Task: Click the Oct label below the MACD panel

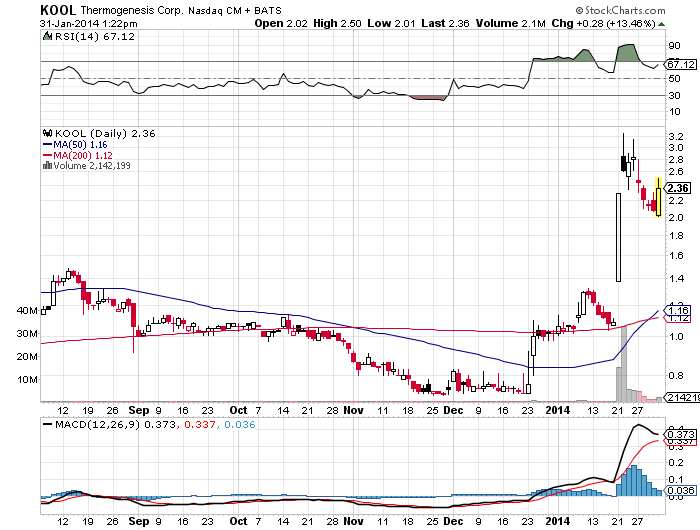Action: click(x=238, y=521)
